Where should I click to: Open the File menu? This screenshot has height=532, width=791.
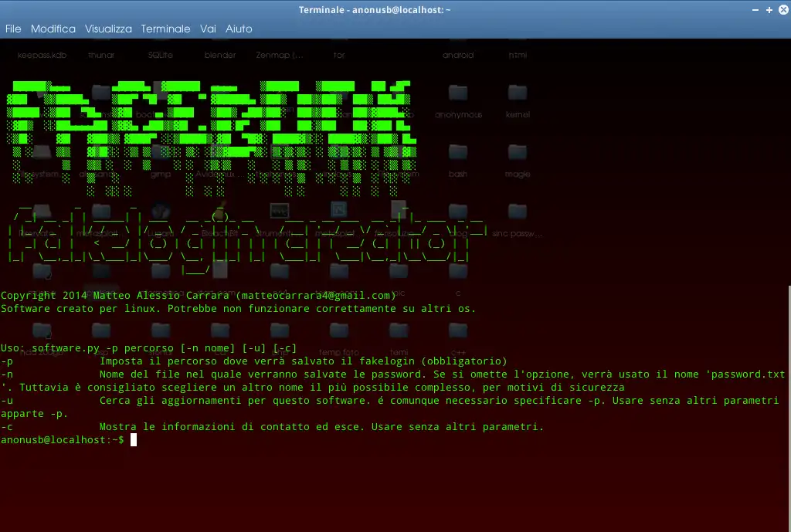[13, 29]
